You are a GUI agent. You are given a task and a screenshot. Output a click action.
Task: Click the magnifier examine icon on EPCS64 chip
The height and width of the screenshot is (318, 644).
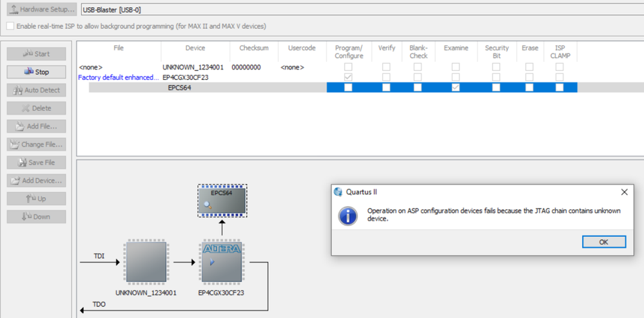click(208, 205)
